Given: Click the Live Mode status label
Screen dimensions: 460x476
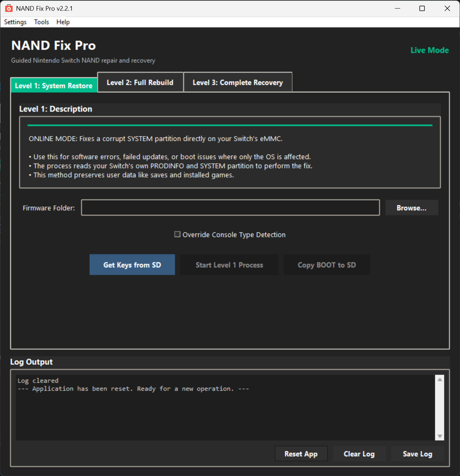Looking at the screenshot, I should [430, 50].
